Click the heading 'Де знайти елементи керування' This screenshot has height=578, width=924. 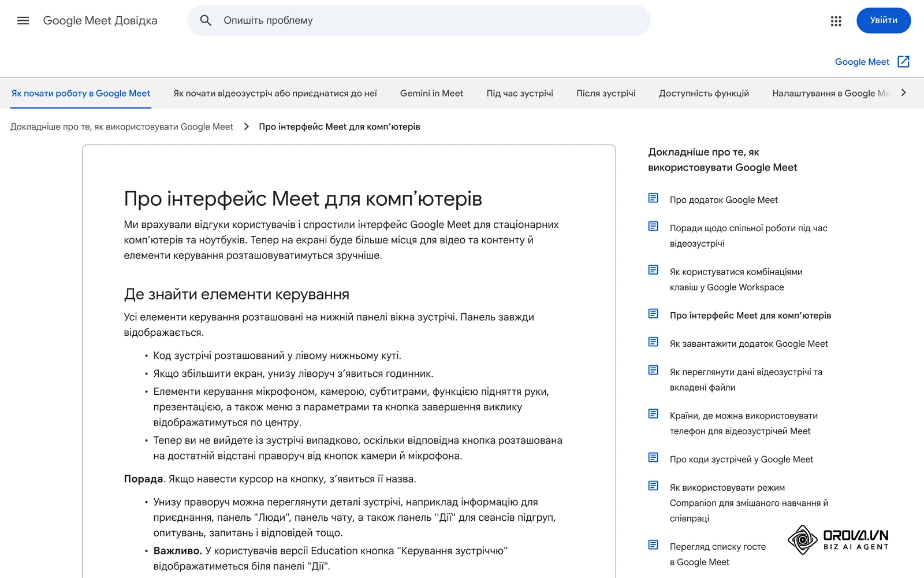pyautogui.click(x=237, y=294)
